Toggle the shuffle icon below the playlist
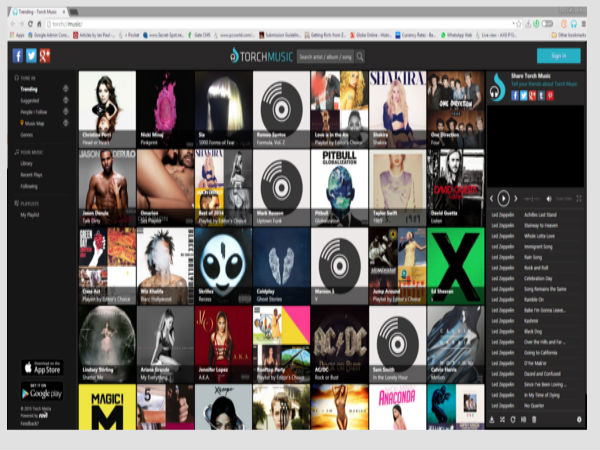600x450 pixels. pyautogui.click(x=502, y=420)
